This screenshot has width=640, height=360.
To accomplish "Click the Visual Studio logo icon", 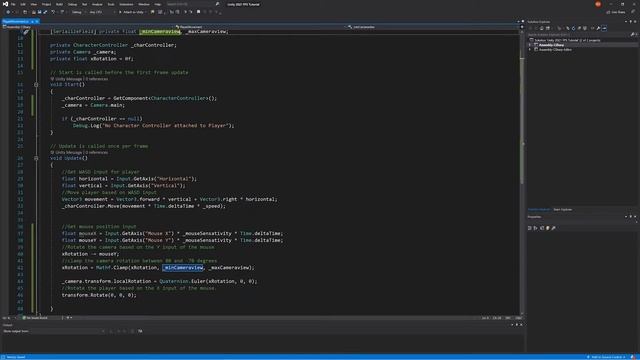I will (x=5, y=4).
